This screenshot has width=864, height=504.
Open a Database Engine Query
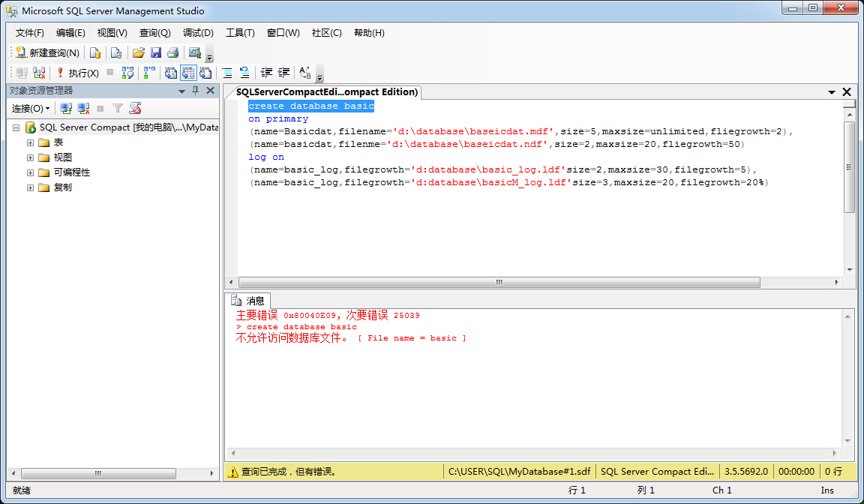tap(95, 53)
